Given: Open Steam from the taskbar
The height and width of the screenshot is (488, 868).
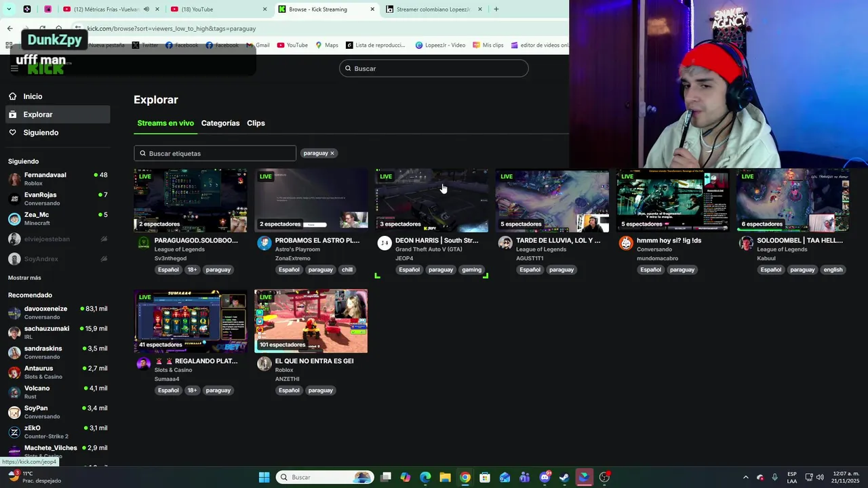Looking at the screenshot, I should pos(564,477).
